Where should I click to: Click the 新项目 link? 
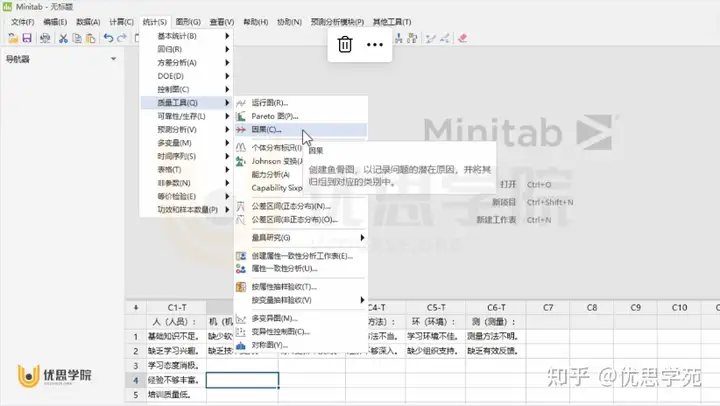504,202
